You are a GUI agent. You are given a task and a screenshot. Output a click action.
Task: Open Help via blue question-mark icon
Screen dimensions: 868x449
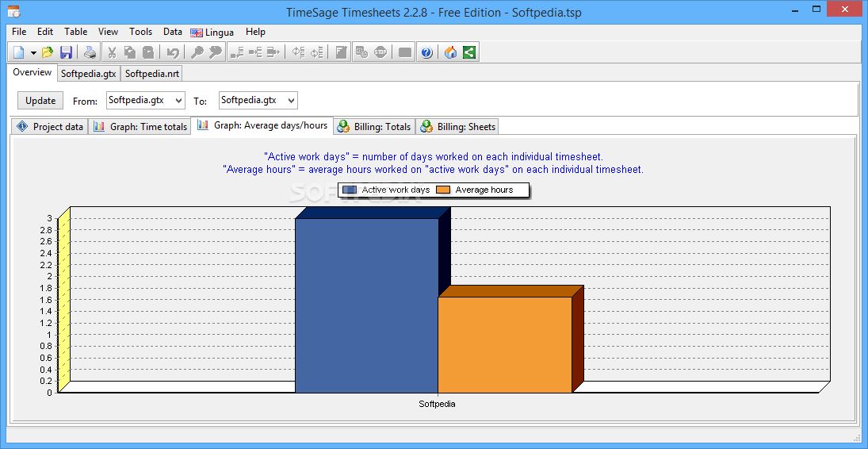pos(426,52)
